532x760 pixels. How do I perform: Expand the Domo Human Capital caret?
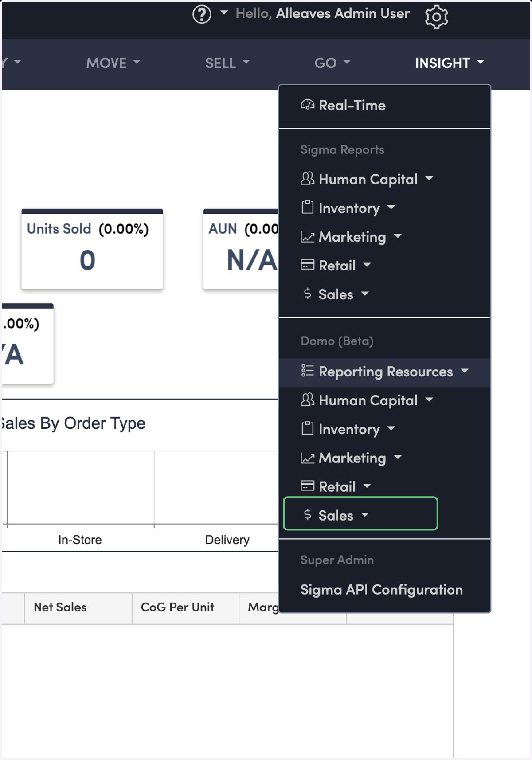point(429,400)
